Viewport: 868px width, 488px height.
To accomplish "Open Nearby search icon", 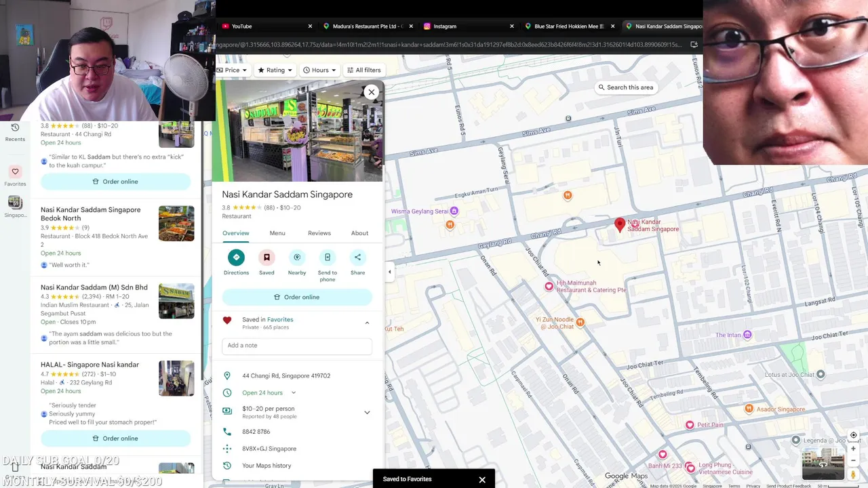I will [297, 257].
